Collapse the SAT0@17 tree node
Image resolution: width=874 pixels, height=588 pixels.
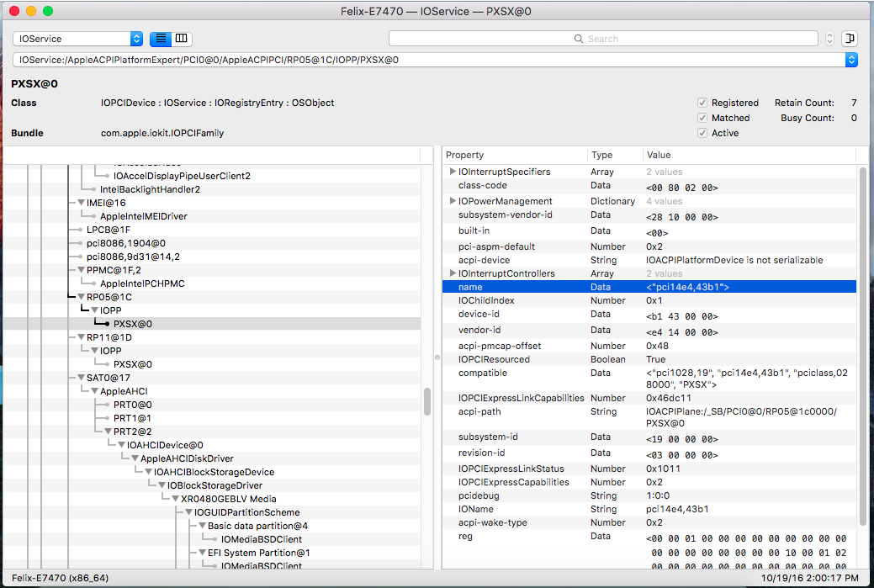[x=81, y=378]
